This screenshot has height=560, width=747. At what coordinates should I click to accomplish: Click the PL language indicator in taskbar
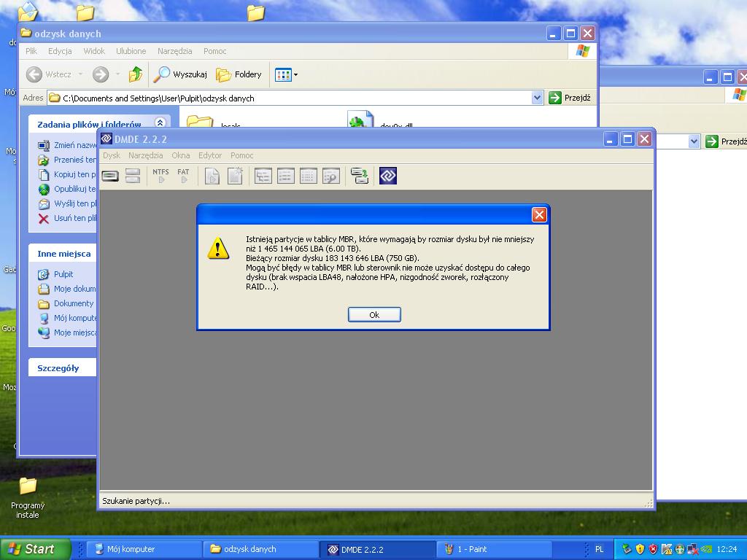pos(599,549)
